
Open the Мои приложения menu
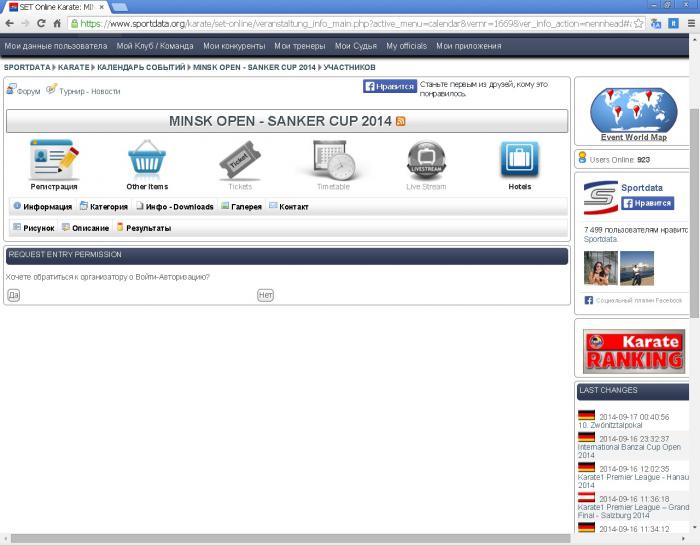(x=469, y=46)
